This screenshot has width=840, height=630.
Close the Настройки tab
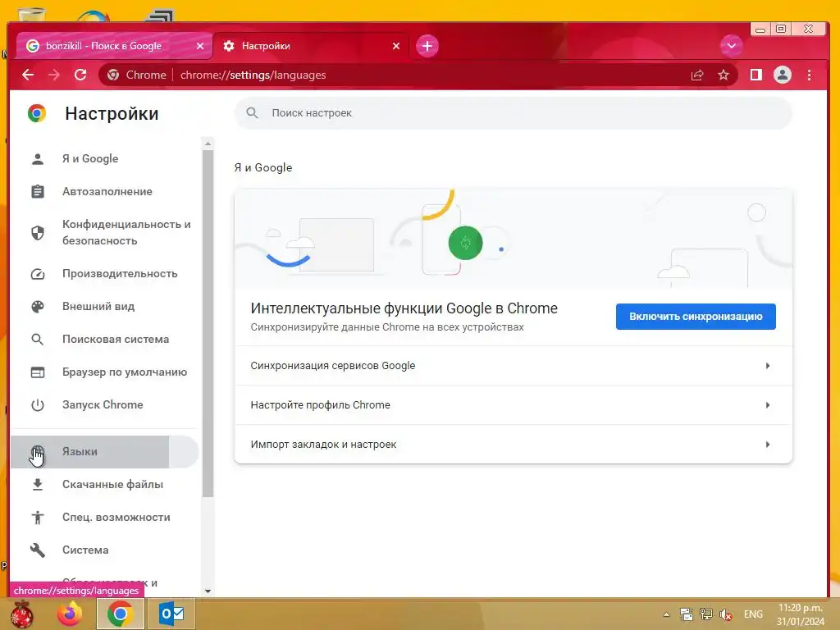(396, 46)
